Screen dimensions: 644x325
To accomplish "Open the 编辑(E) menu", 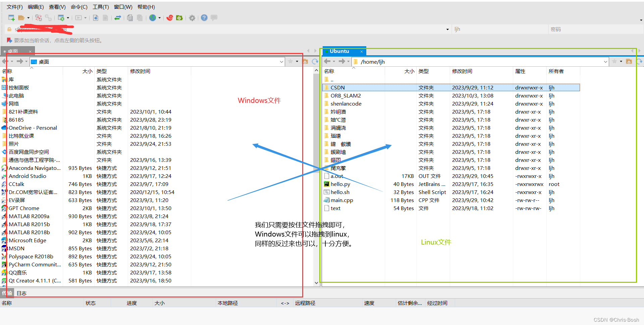I will point(36,7).
